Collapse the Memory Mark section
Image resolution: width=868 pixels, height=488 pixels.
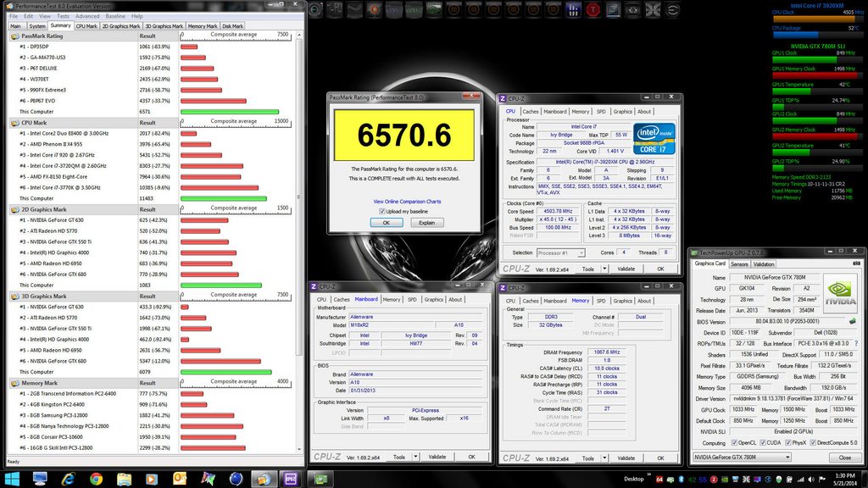click(14, 383)
